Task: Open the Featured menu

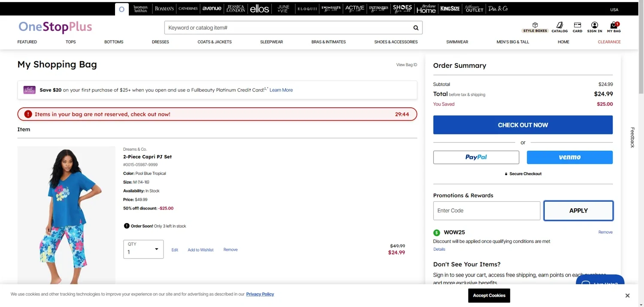Action: point(27,42)
